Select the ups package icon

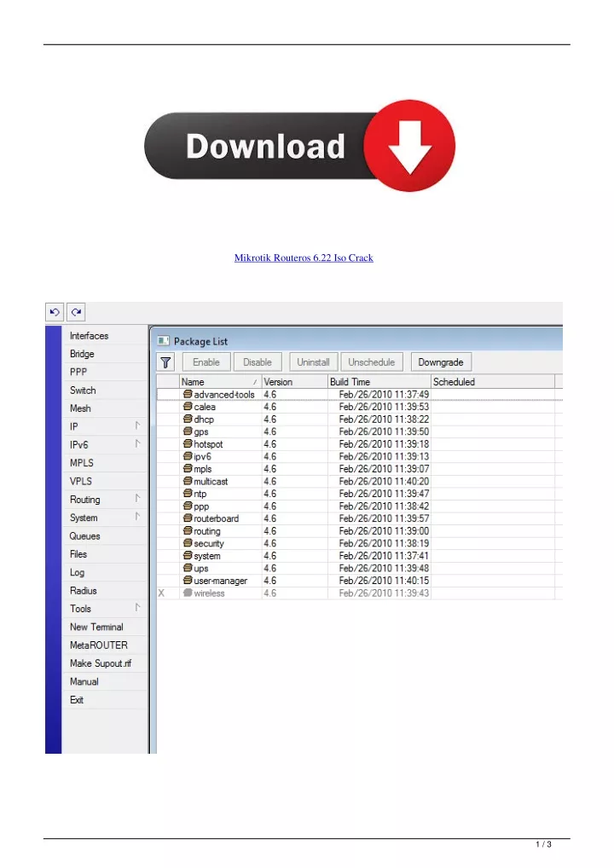point(188,568)
